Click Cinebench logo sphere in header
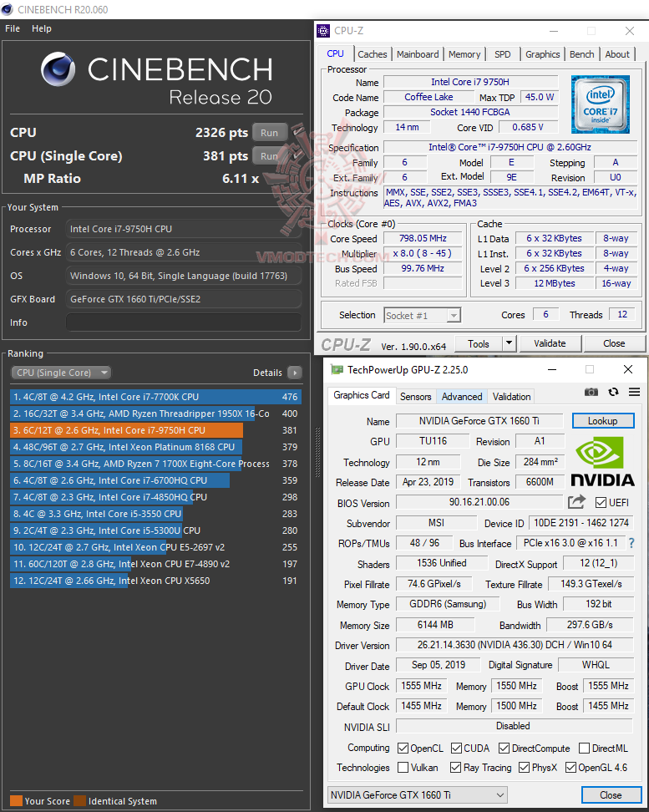Image resolution: width=649 pixels, height=812 pixels. pos(58,69)
